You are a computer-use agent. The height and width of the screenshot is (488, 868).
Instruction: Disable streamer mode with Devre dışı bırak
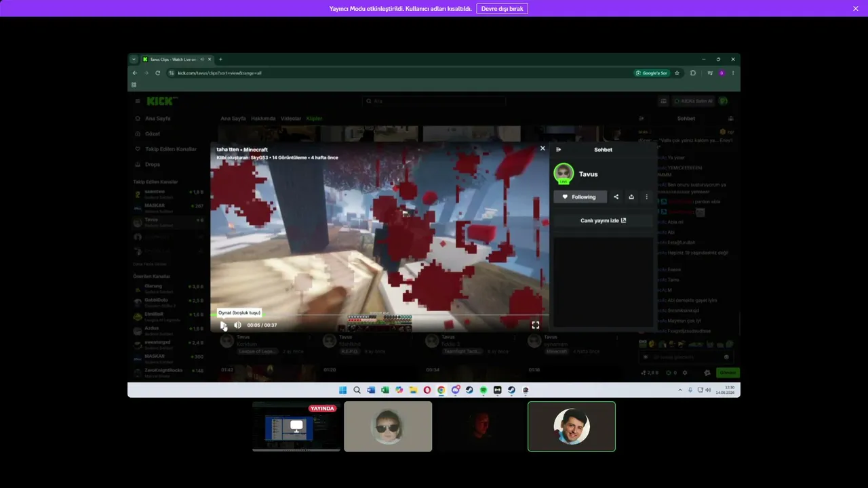tap(502, 8)
